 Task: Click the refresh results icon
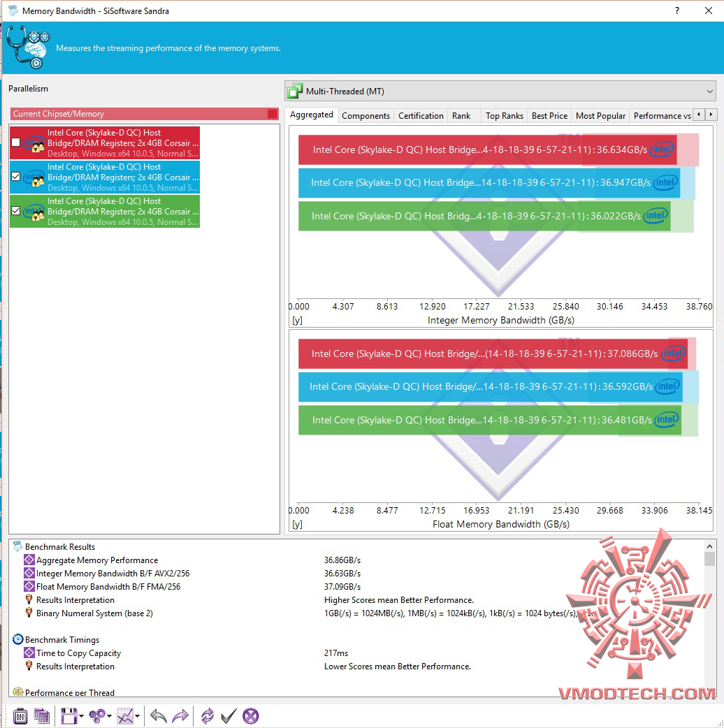(208, 716)
